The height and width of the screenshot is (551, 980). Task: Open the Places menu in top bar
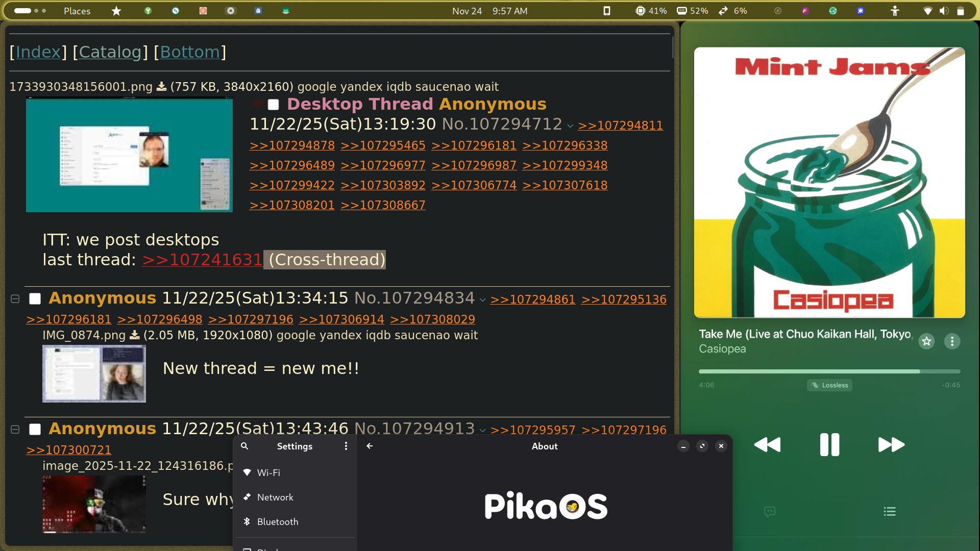[x=77, y=11]
